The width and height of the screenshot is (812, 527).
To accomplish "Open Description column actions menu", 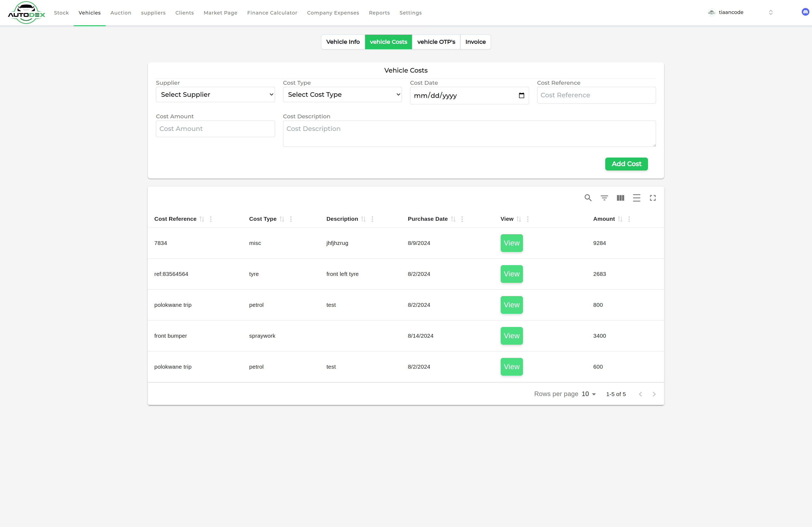I will pyautogui.click(x=373, y=219).
